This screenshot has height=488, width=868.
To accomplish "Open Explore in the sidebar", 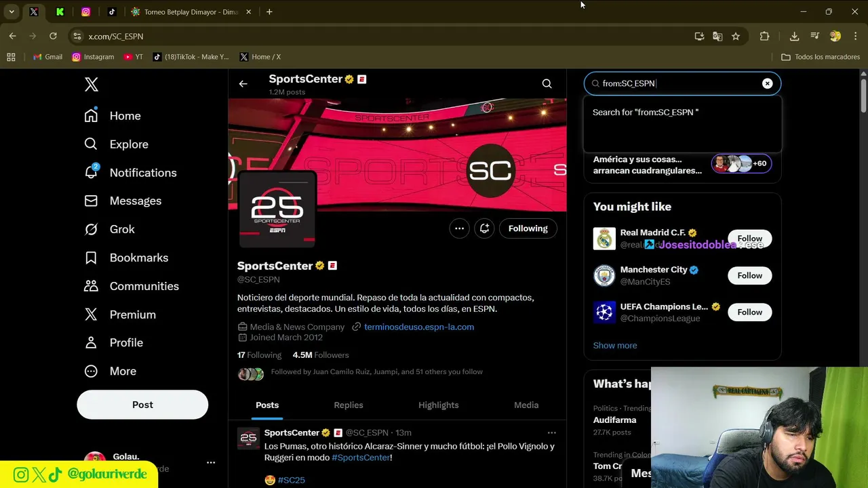I will coord(116,144).
